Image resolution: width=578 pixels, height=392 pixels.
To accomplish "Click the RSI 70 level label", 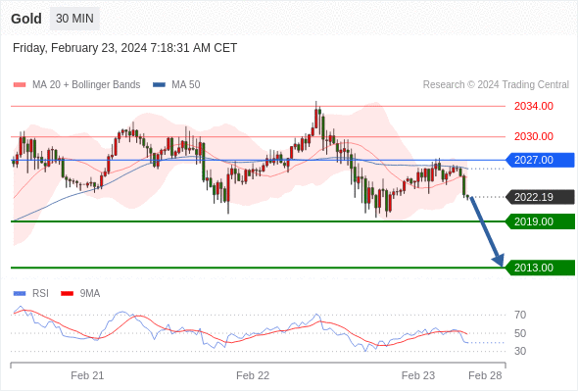I will 520,315.
